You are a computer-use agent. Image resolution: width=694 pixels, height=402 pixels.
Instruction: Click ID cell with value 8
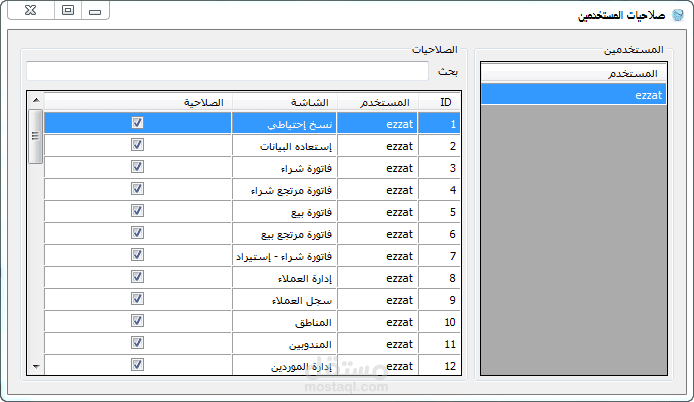(x=440, y=278)
